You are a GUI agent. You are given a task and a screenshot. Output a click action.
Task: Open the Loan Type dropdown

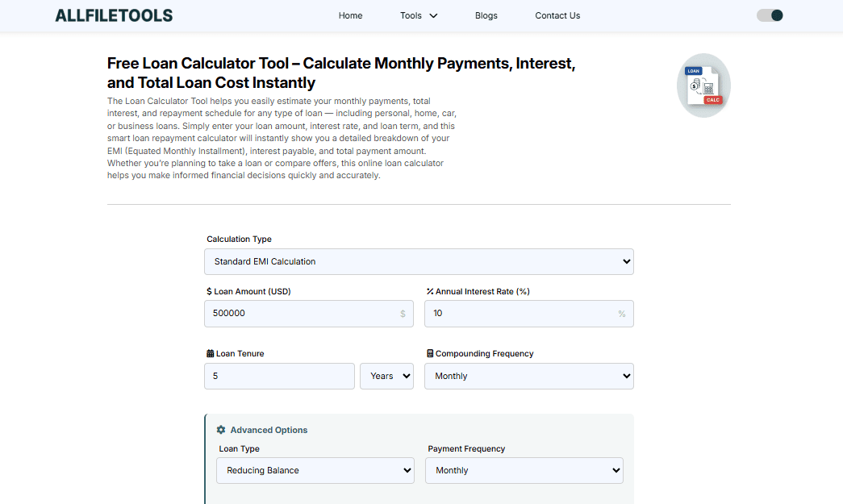point(315,470)
